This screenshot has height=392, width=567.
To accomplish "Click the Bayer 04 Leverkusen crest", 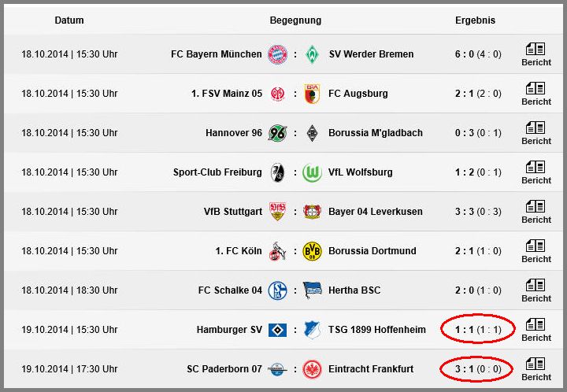I will 312,212.
